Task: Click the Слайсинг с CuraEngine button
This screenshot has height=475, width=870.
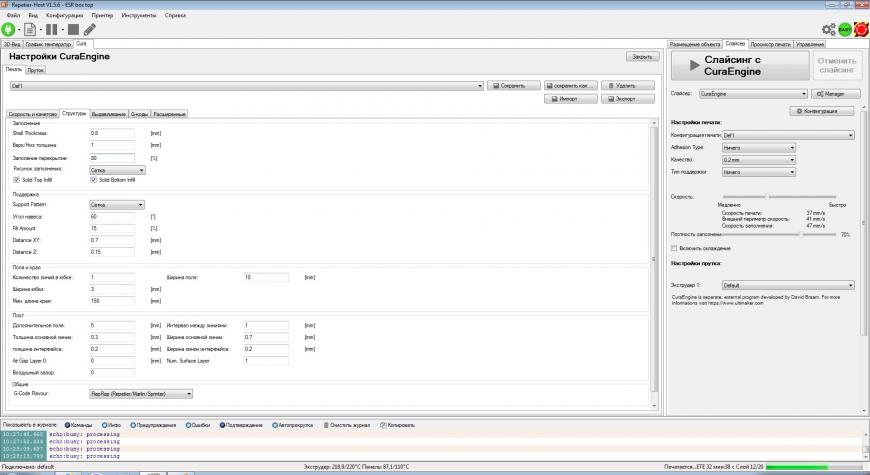Action: tap(740, 65)
